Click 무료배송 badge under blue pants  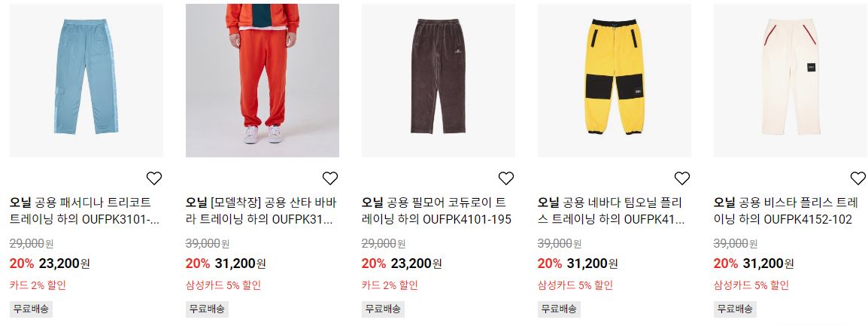[31, 309]
